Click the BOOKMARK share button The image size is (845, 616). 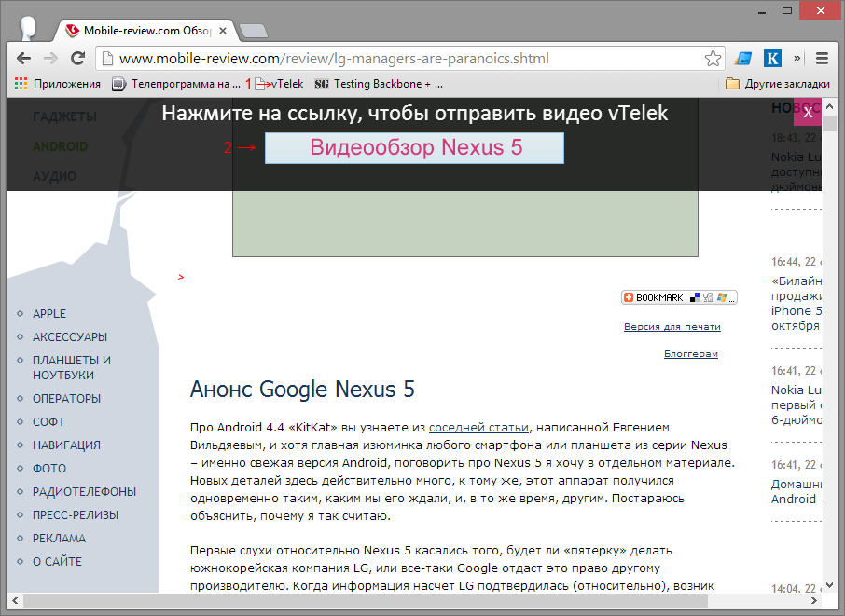679,297
